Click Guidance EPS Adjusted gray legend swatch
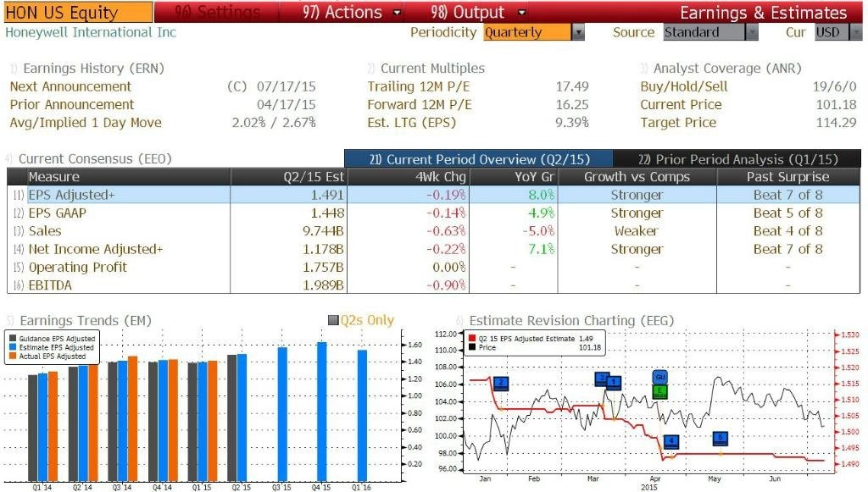 13,339
